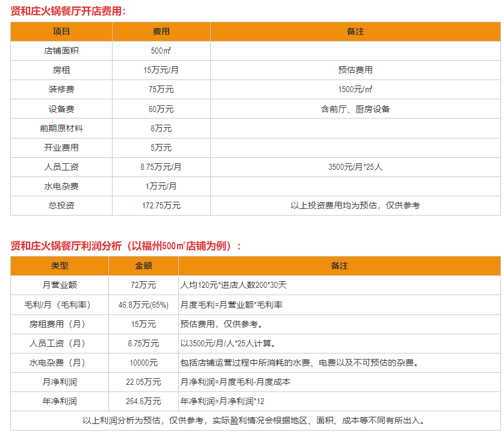Click the 15万元/月 value
Image resolution: width=504 pixels, height=433 pixels.
pos(161,70)
